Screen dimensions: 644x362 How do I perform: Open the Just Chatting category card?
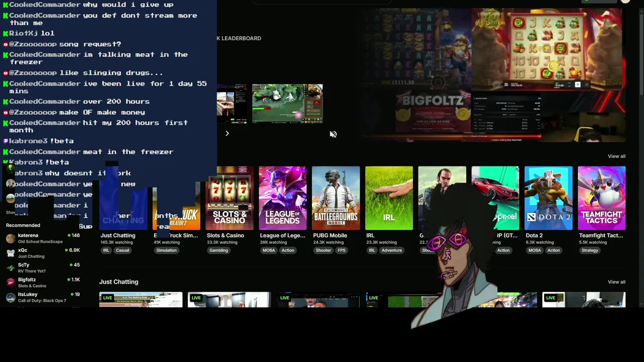click(123, 198)
